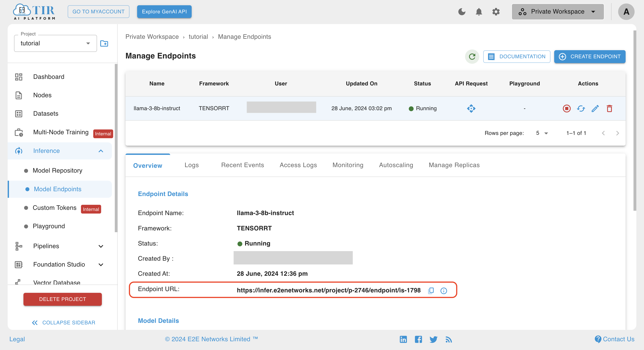Screen dimensions: 644x350
Task: Open Autoscaling tab
Action: coord(396,165)
